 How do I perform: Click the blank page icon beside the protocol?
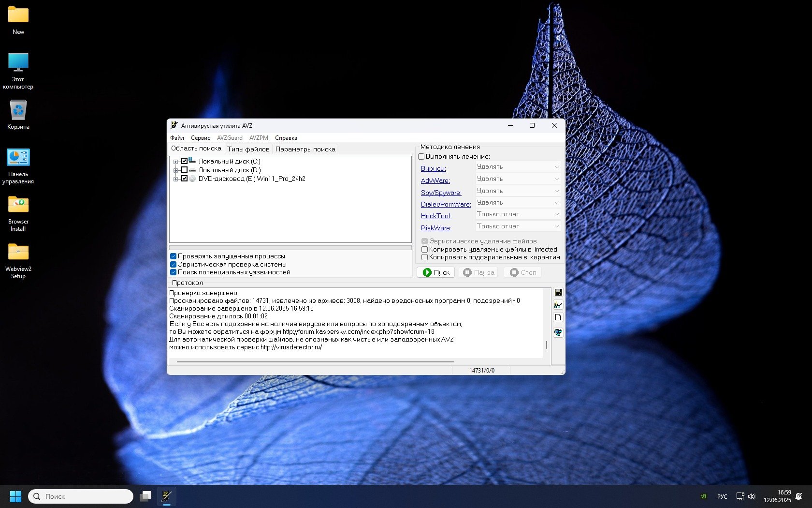click(558, 317)
